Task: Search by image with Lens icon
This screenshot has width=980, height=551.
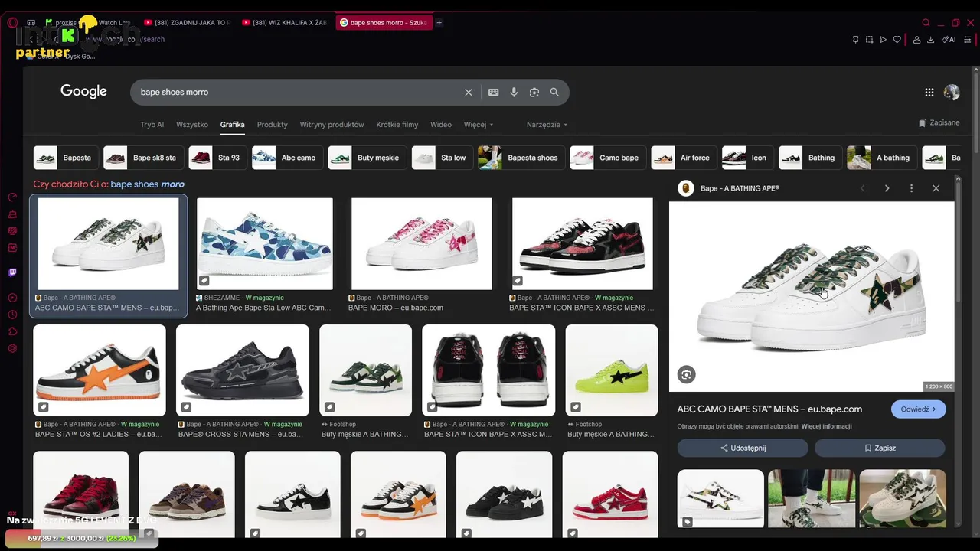Action: tap(534, 92)
